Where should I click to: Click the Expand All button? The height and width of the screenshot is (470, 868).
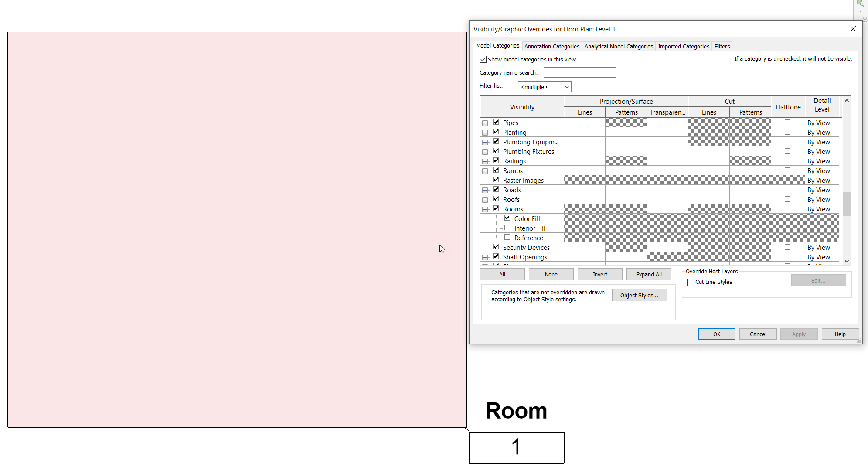click(x=649, y=274)
